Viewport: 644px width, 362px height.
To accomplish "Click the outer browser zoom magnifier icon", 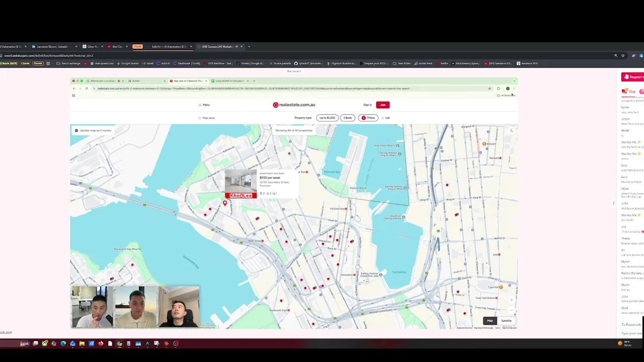I will click(x=616, y=55).
